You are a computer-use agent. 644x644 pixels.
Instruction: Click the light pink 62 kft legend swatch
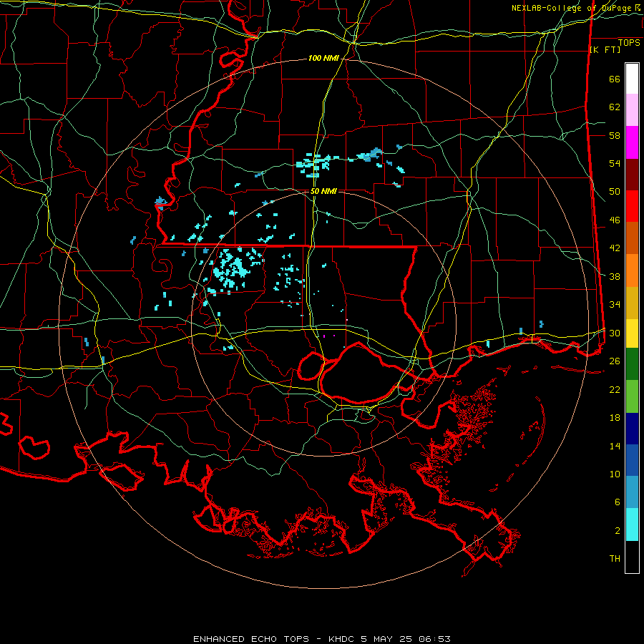pos(632,110)
